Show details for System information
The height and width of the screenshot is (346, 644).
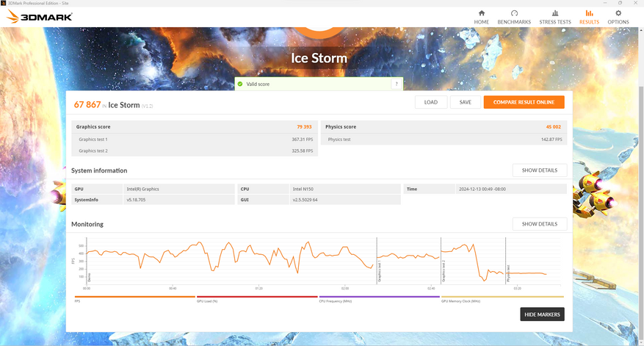point(539,170)
